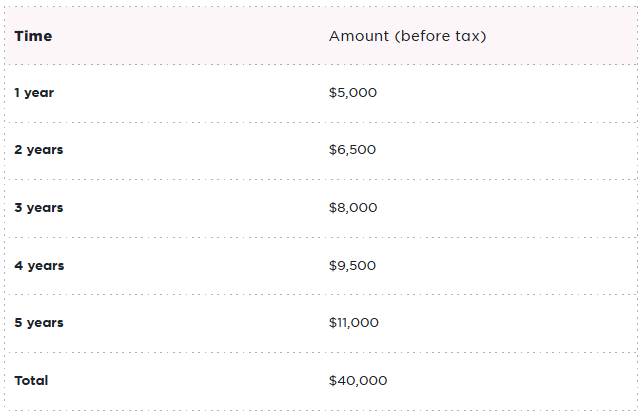
Task: Click the word 'years' in '5 years'
Action: [x=45, y=323]
